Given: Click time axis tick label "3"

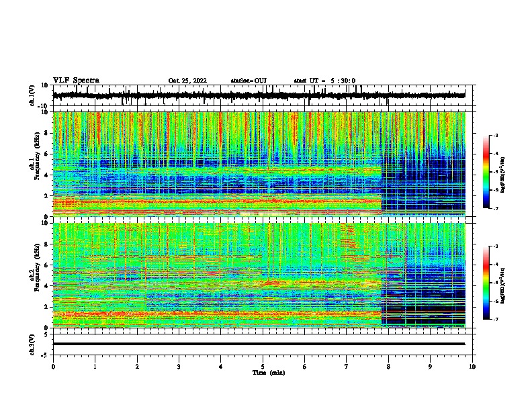Looking at the screenshot, I should click(179, 367).
